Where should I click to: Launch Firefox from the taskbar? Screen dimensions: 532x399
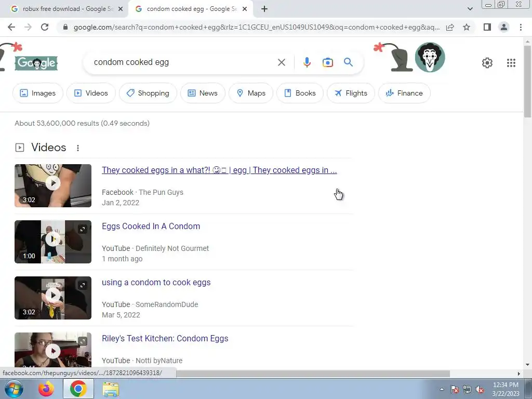coord(46,389)
